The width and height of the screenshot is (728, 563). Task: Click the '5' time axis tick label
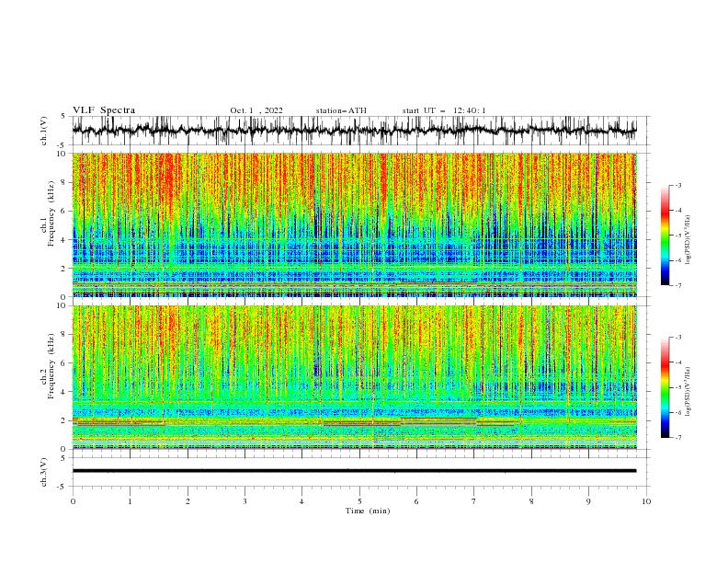359,501
